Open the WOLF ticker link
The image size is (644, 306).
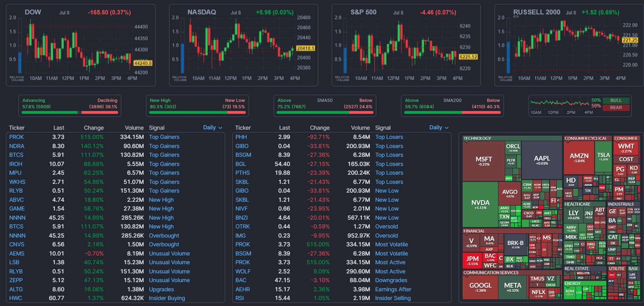pos(243,271)
